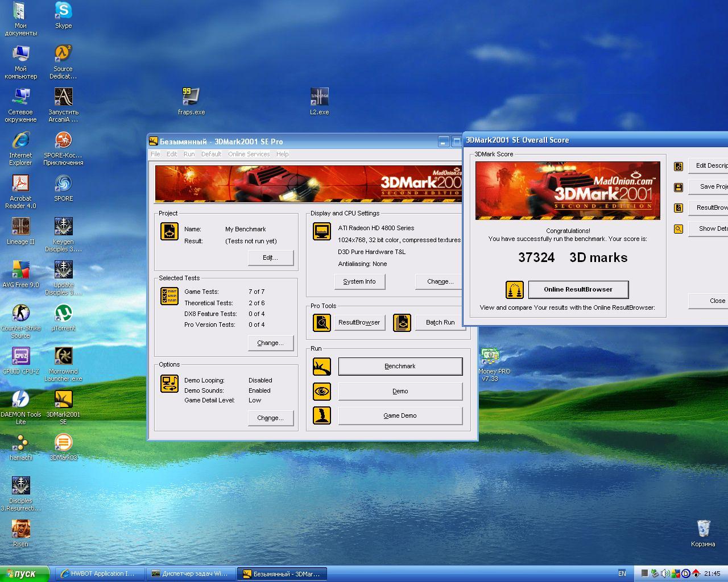
Task: Select the Risen desktop icon
Action: [x=20, y=534]
